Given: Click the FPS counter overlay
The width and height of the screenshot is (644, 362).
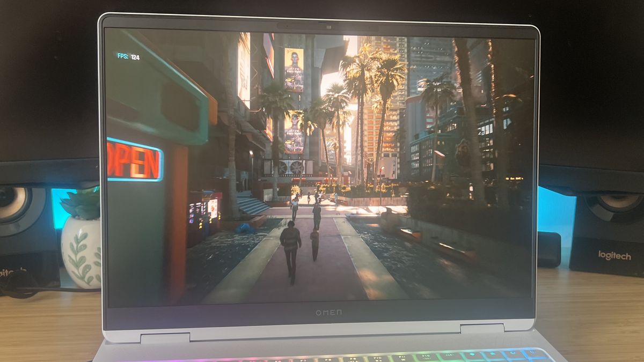Looking at the screenshot, I should click(x=128, y=56).
